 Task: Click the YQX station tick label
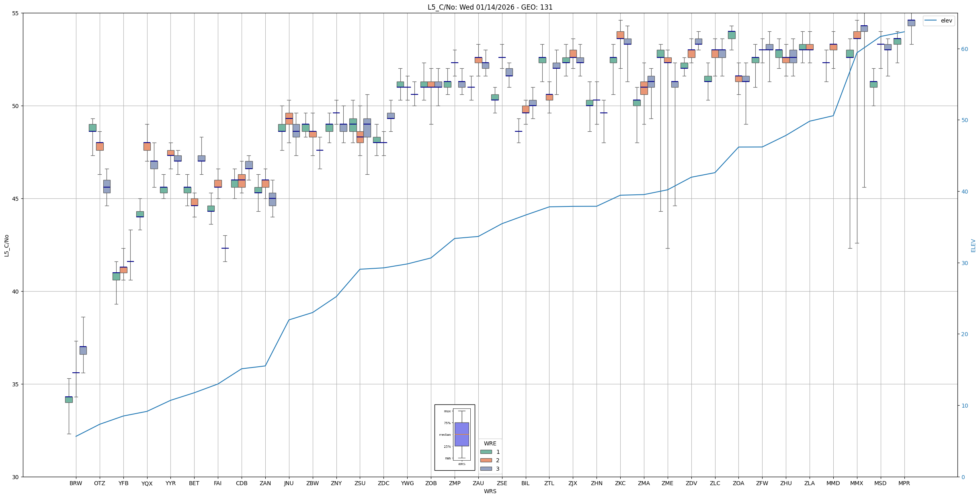coord(147,484)
